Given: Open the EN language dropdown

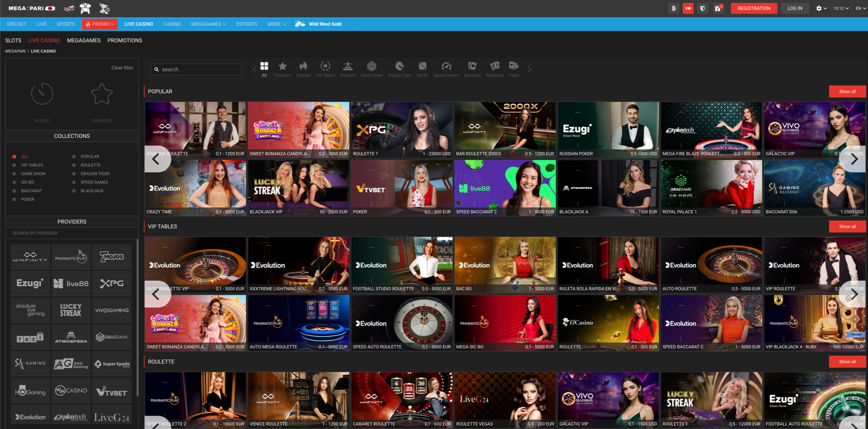Looking at the screenshot, I should pos(860,8).
